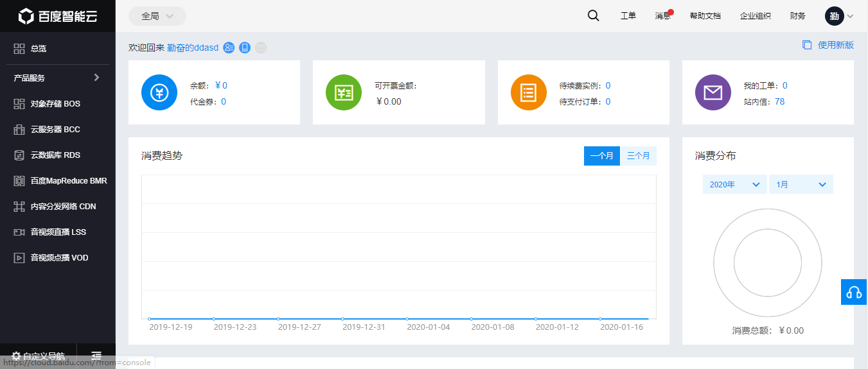Click the copy icon beside 使用新版

coord(807,45)
